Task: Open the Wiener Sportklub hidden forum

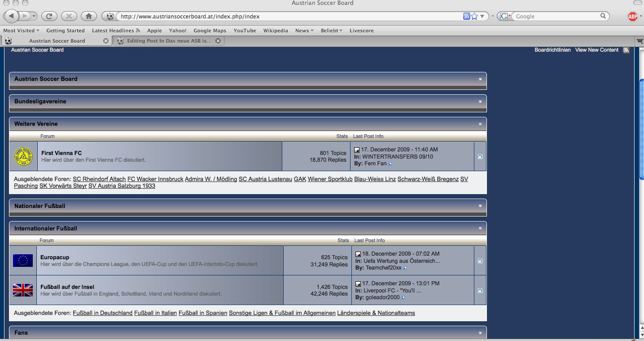Action: coord(330,179)
